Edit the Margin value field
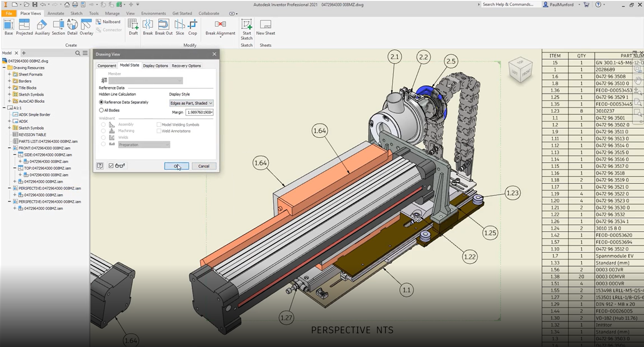Screen dimensions: 644x347 [199, 112]
